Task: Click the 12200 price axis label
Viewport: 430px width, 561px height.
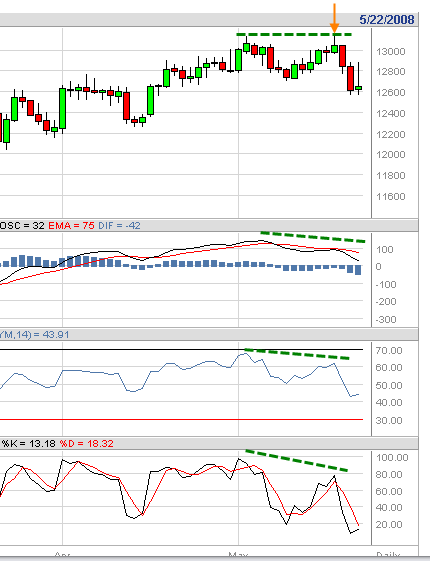Action: (391, 135)
